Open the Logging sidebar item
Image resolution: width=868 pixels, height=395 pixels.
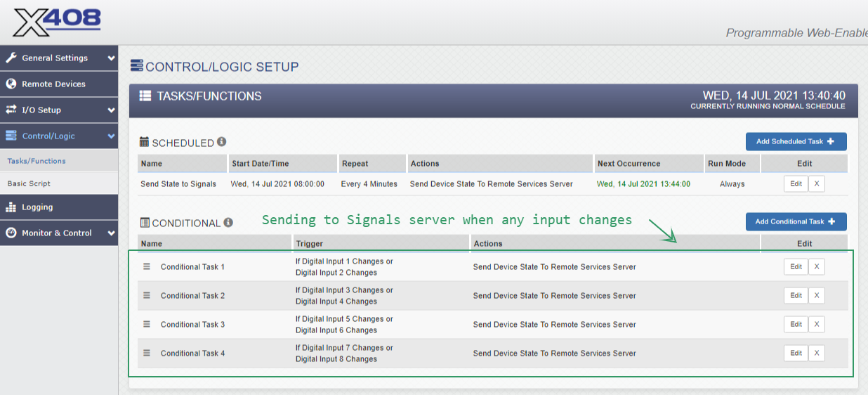tap(37, 207)
